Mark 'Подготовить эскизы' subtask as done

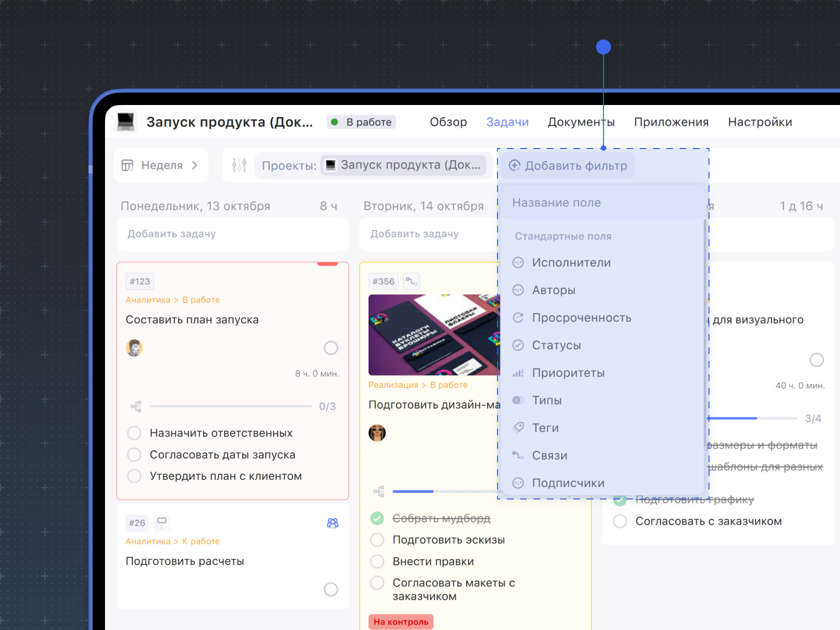pyautogui.click(x=377, y=540)
